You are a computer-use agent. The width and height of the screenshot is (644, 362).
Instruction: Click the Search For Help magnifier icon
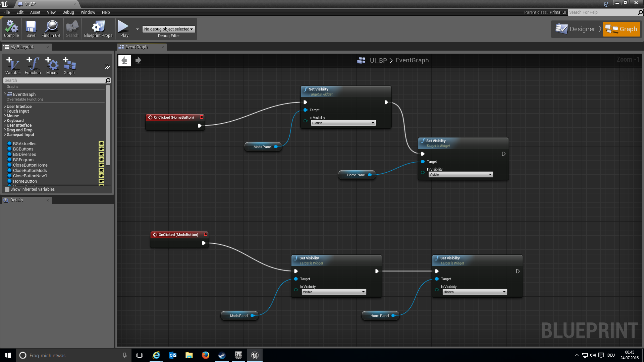640,12
